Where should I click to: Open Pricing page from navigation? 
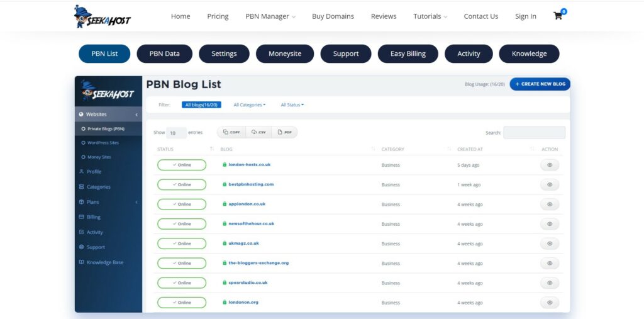tap(218, 16)
